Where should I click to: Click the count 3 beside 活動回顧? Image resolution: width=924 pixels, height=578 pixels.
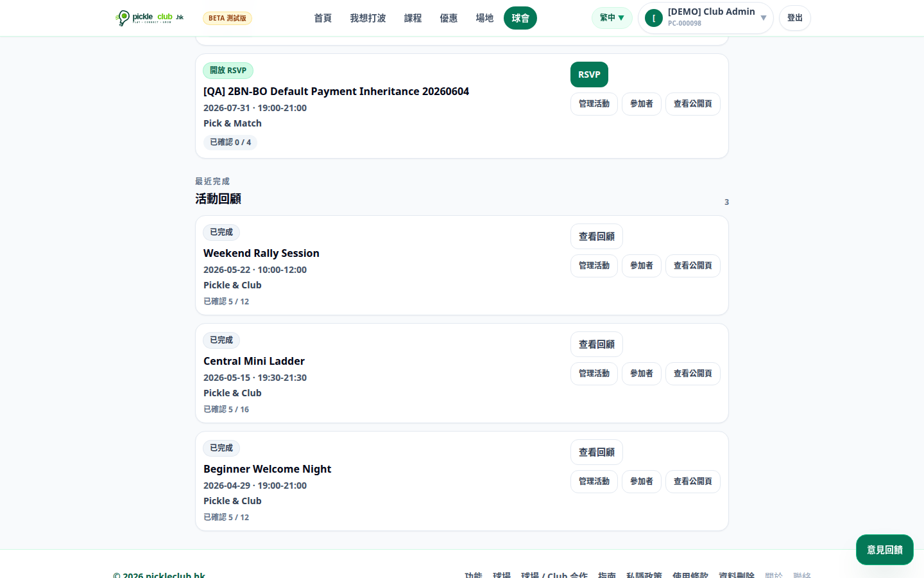[726, 202]
